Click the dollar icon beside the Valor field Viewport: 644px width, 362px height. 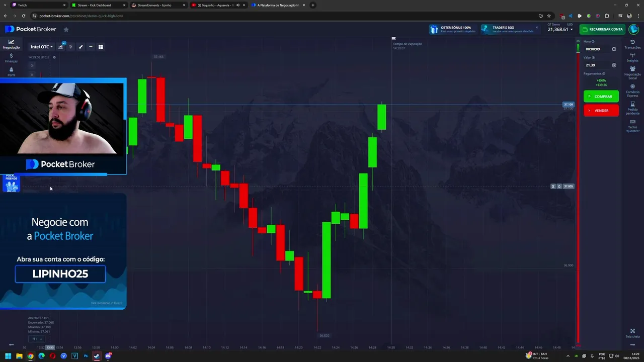(614, 65)
